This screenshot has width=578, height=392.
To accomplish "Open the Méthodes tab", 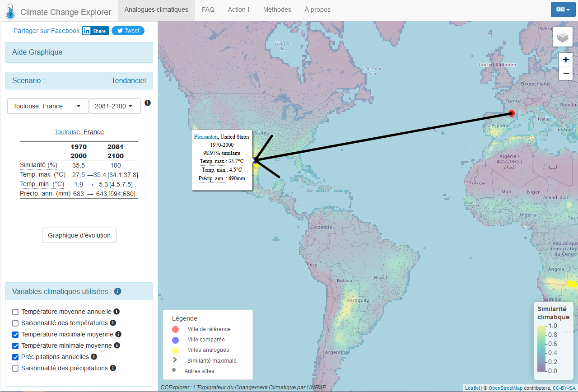I will pos(277,9).
